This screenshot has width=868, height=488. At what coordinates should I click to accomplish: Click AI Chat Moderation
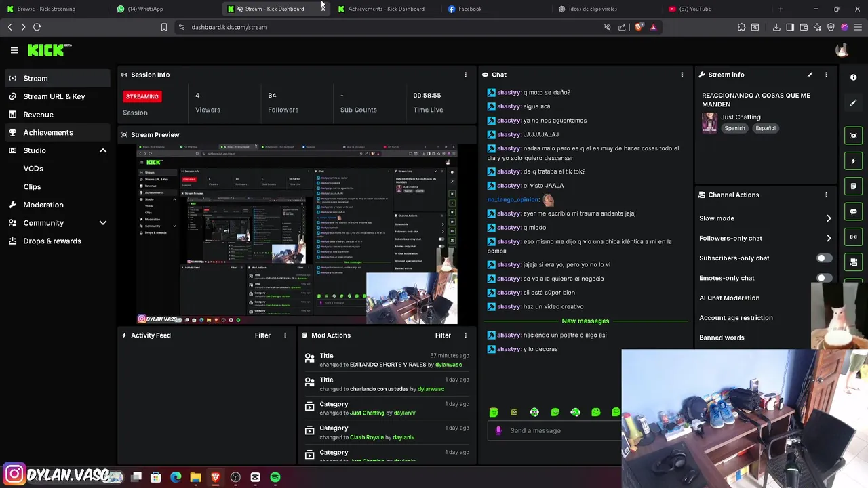729,298
